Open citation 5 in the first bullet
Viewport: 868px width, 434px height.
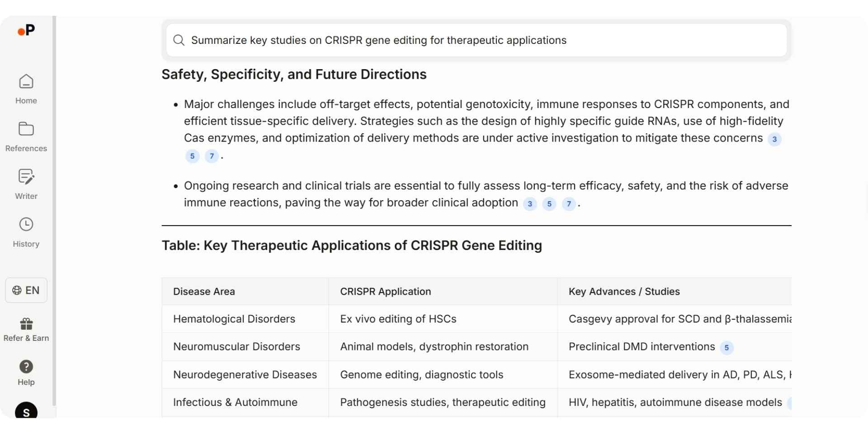pos(192,156)
